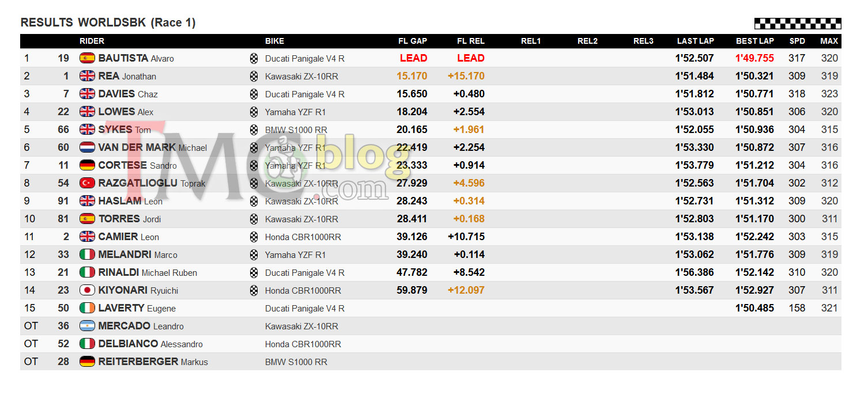
Task: Select rider name LAVERTY Eugene
Action: point(137,308)
